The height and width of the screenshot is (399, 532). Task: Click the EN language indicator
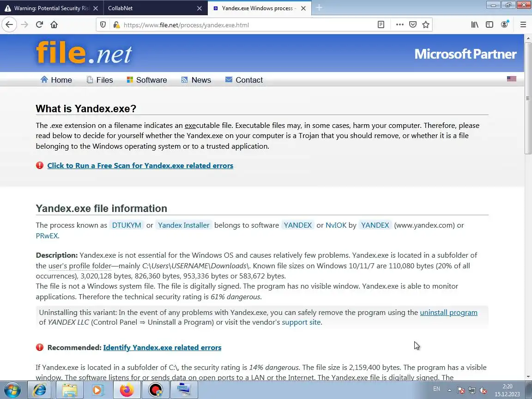(x=437, y=389)
